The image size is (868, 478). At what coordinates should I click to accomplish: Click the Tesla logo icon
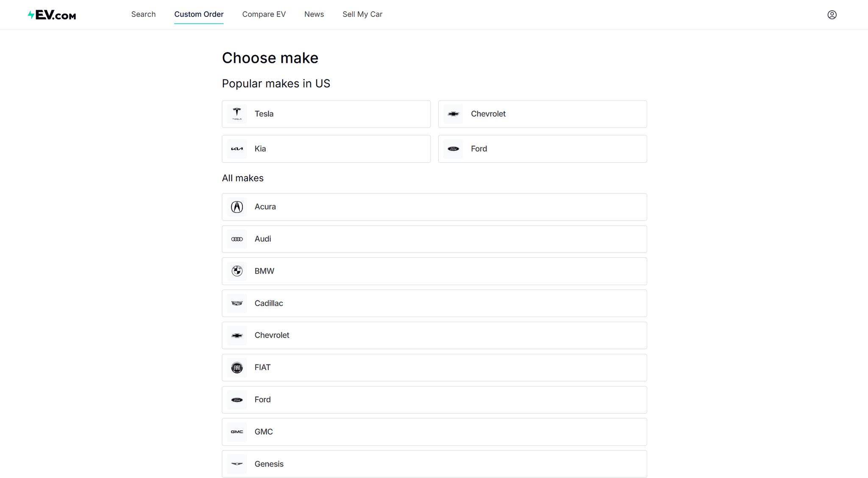coord(237,114)
